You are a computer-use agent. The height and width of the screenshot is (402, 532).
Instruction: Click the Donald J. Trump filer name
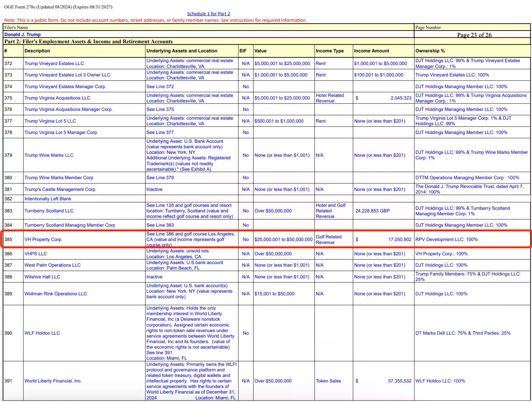pyautogui.click(x=22, y=34)
